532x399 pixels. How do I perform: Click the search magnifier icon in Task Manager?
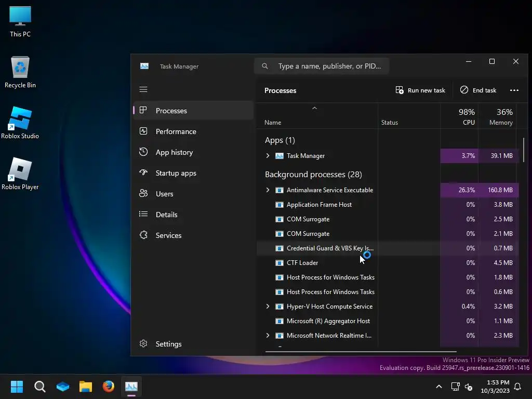[265, 66]
